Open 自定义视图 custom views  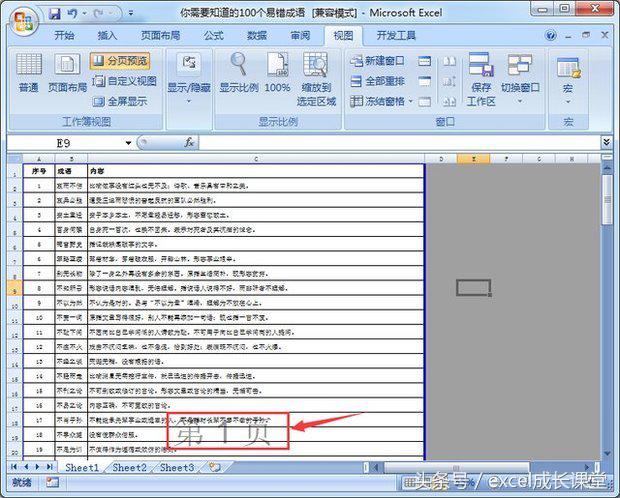(x=124, y=81)
